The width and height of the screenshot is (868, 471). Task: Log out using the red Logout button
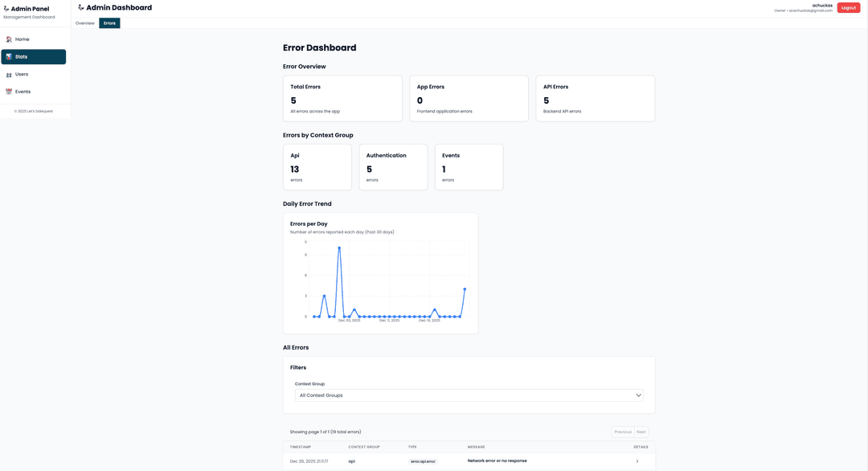pyautogui.click(x=848, y=8)
